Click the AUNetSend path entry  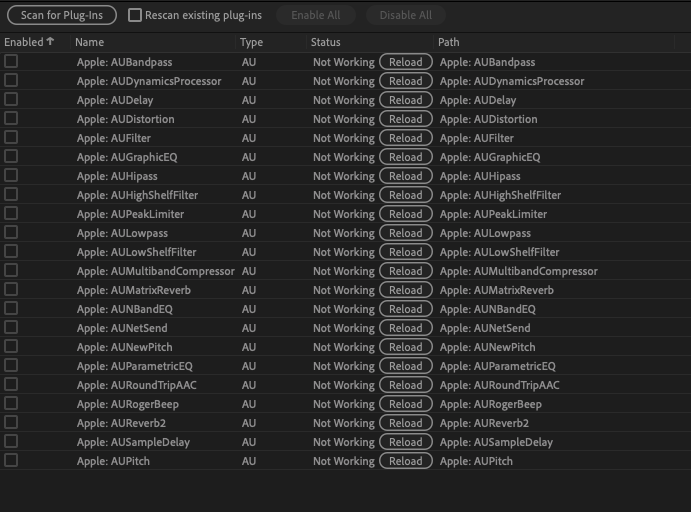click(x=485, y=328)
